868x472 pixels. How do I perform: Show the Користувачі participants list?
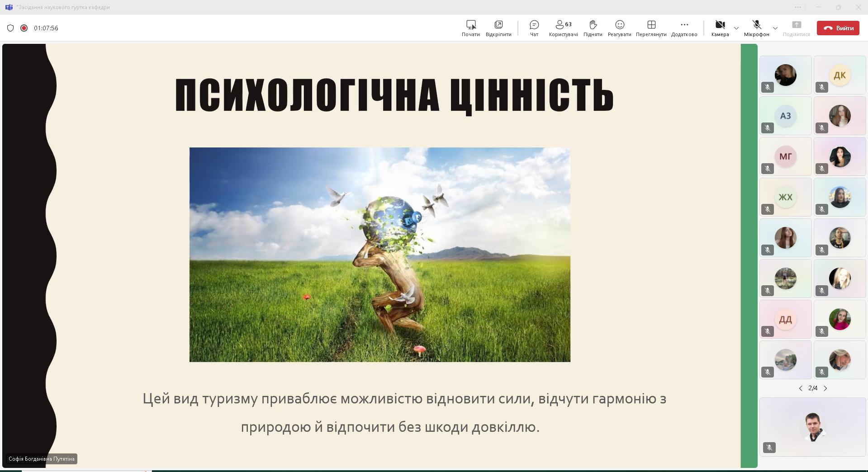[563, 28]
